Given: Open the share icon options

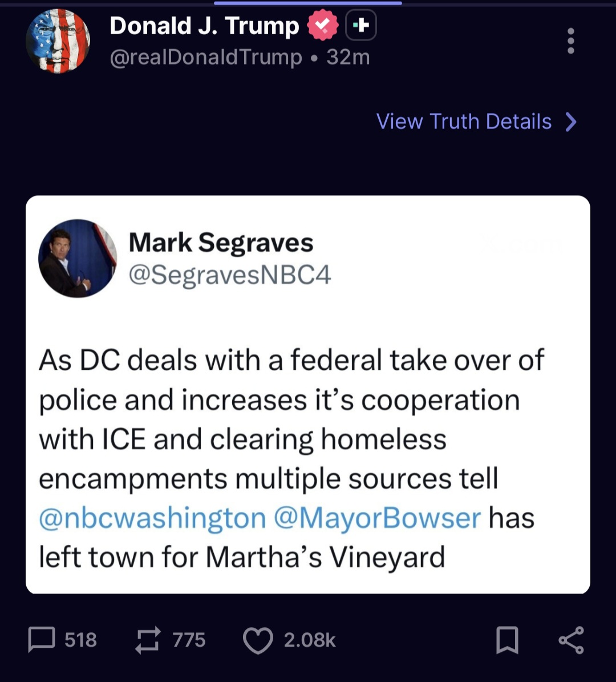Looking at the screenshot, I should pyautogui.click(x=571, y=640).
